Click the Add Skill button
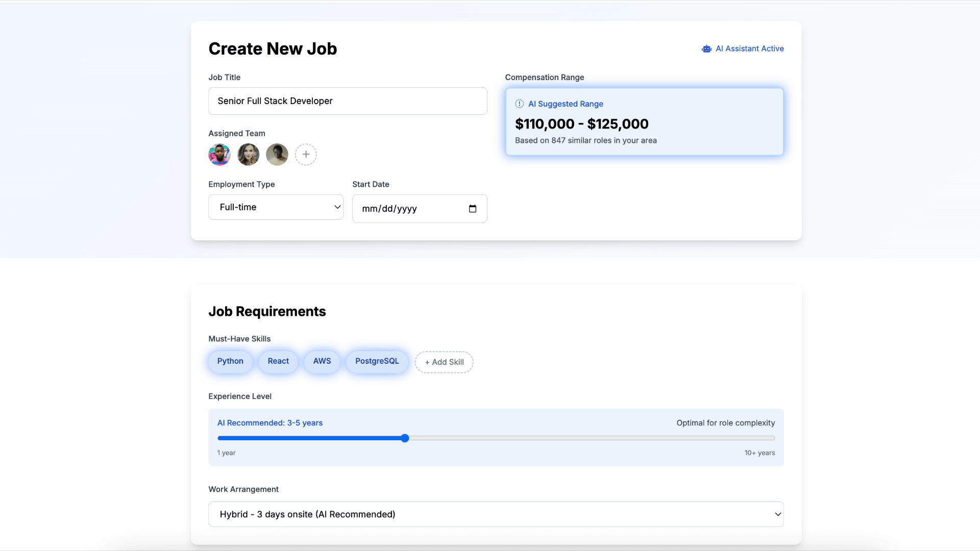This screenshot has width=980, height=551. (444, 362)
